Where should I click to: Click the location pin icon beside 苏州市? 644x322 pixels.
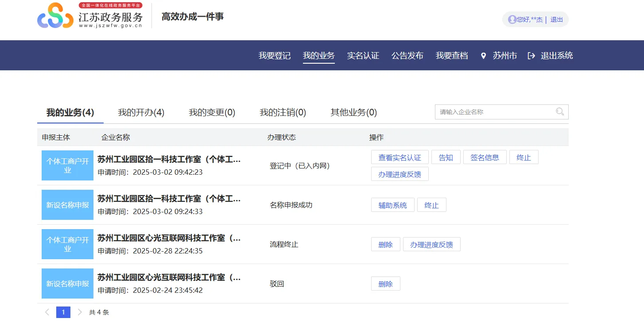coord(483,56)
